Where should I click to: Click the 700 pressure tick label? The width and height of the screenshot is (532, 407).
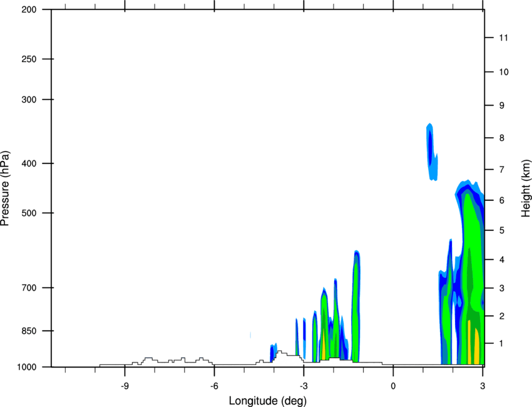[29, 287]
